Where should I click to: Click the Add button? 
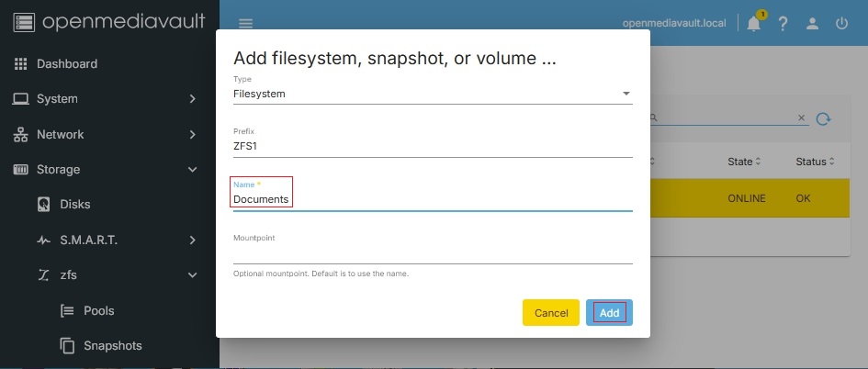[609, 313]
